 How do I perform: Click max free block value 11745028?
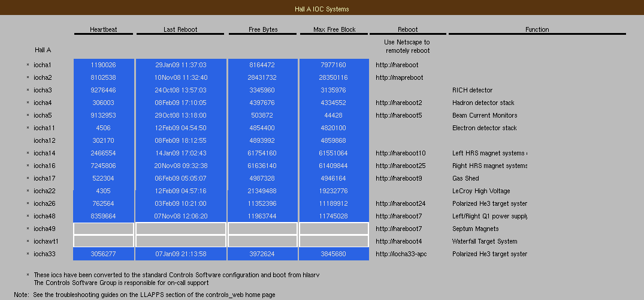click(x=334, y=216)
